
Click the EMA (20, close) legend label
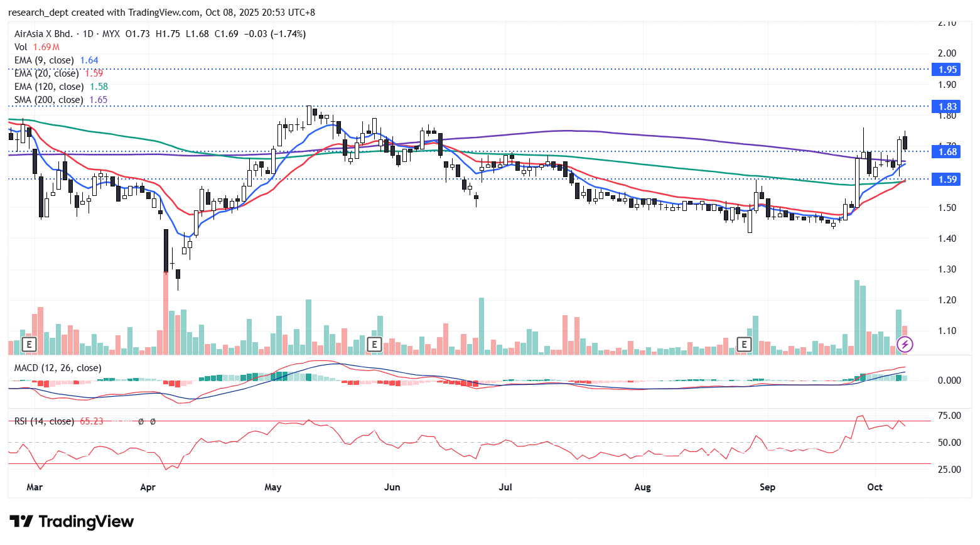coord(46,73)
